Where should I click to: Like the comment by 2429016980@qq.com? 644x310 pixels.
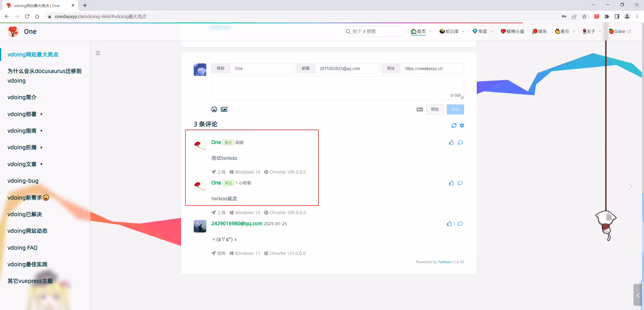[450, 224]
